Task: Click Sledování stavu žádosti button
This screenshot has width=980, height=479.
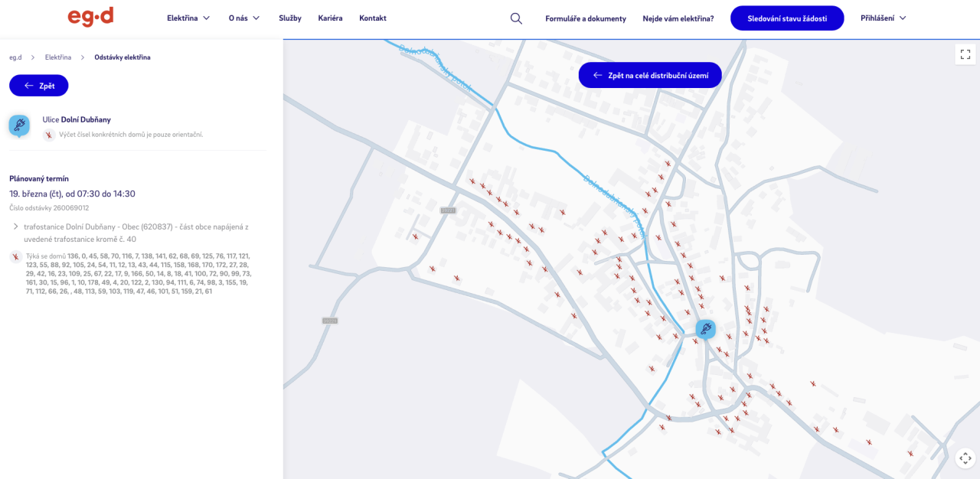Action: point(787,18)
